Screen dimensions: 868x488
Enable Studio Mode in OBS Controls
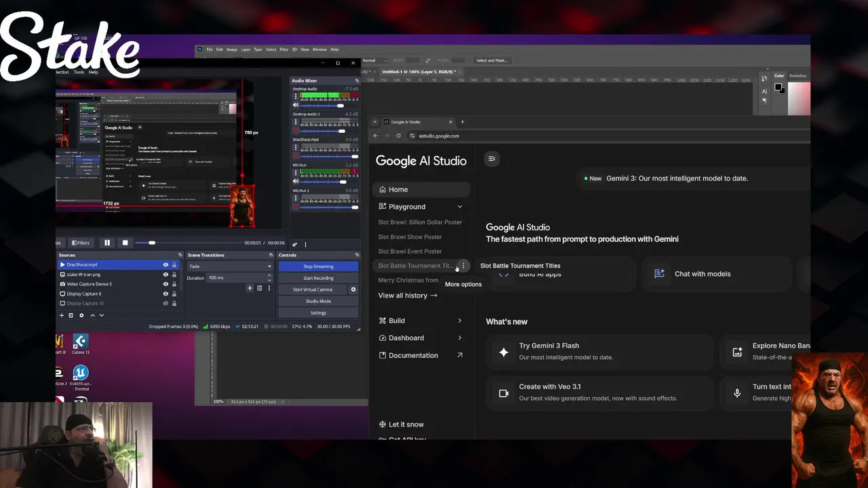318,301
